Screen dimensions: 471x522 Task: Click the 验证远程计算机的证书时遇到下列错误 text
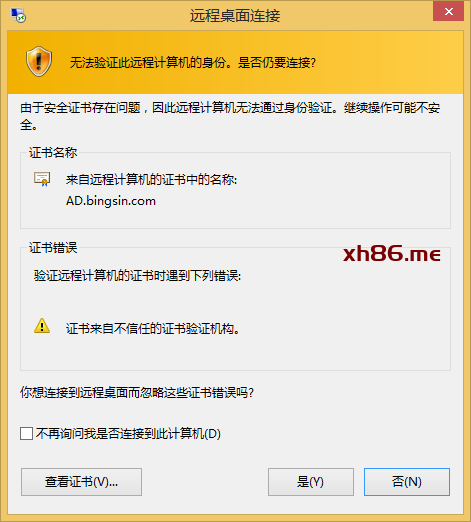coord(137,276)
